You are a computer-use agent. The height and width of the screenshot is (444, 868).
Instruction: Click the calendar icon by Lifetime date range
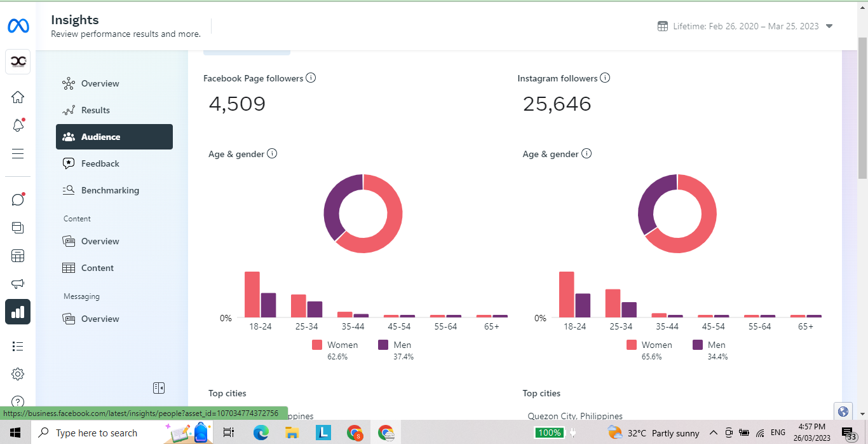click(x=662, y=26)
